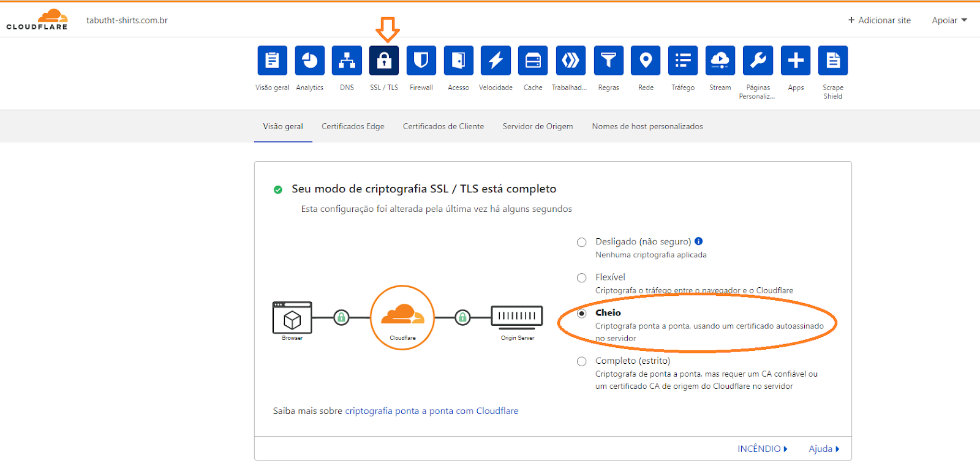Select Completo (estrito) radio option

582,361
